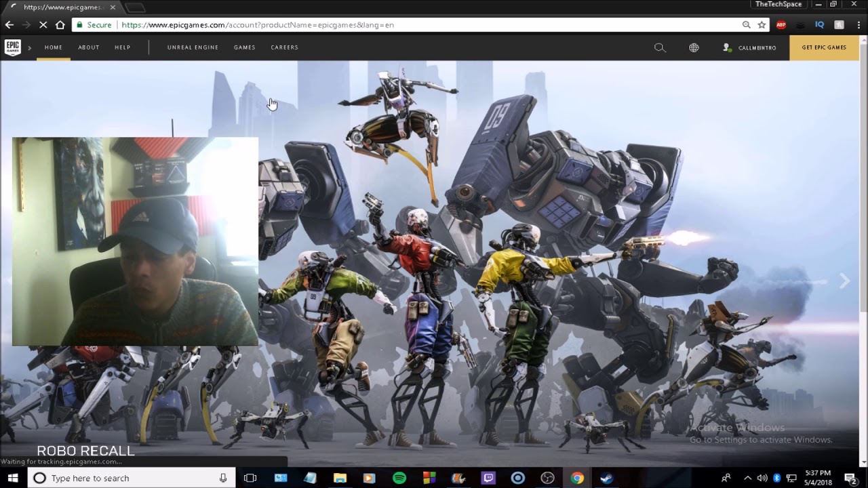This screenshot has height=488, width=868.
Task: Open a new browser tab
Action: pos(135,7)
